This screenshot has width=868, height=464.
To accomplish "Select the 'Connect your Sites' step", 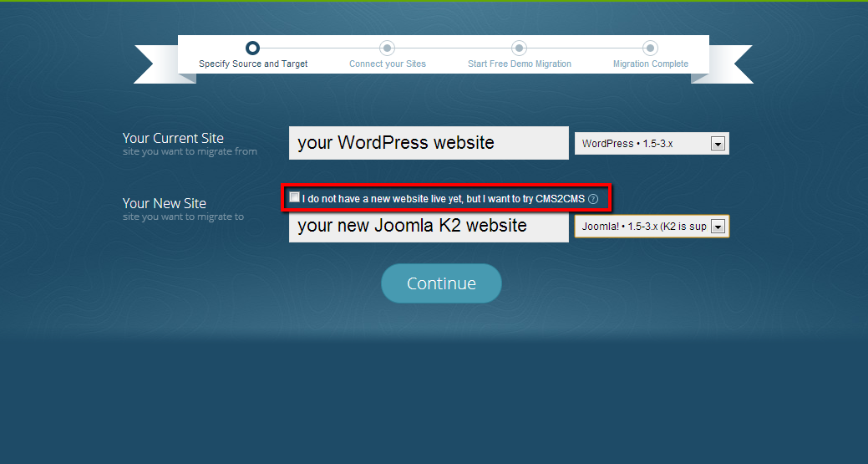I will 388,64.
